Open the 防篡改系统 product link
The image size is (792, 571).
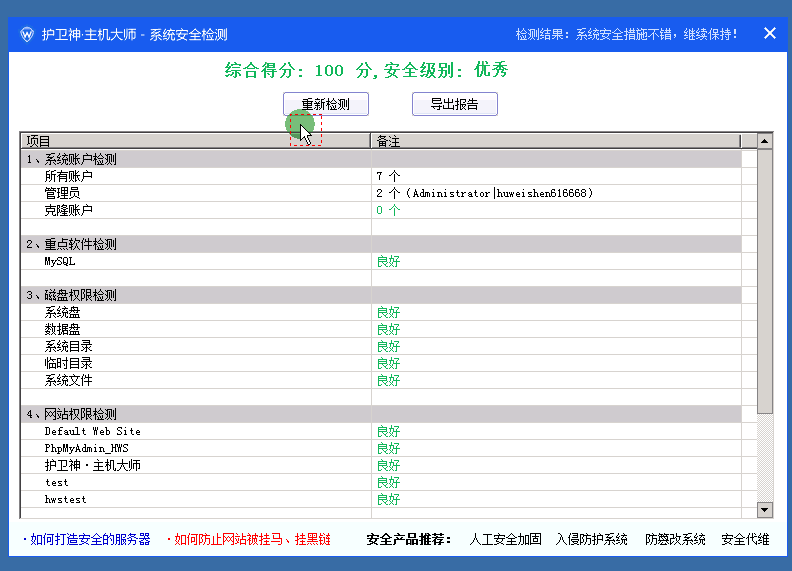click(x=675, y=539)
